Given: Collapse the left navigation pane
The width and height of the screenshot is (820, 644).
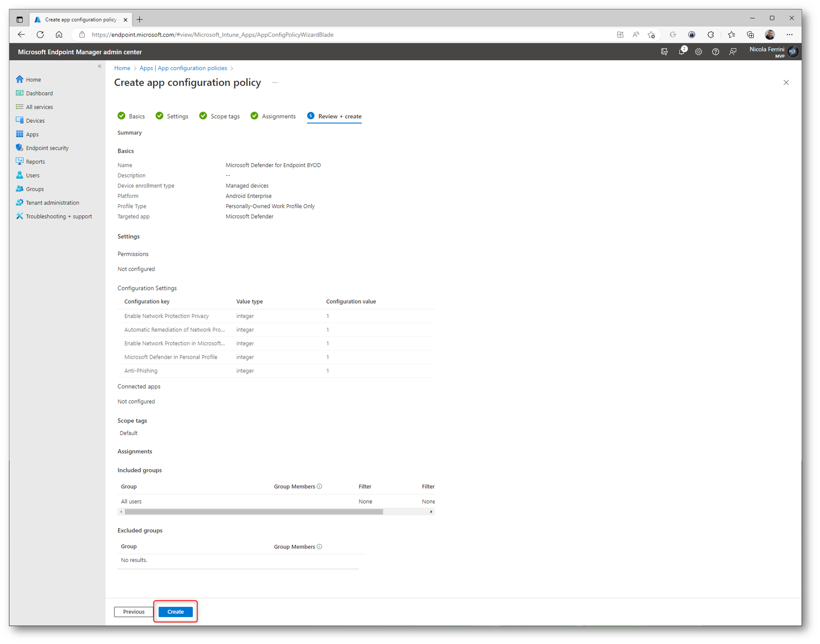Looking at the screenshot, I should click(100, 66).
